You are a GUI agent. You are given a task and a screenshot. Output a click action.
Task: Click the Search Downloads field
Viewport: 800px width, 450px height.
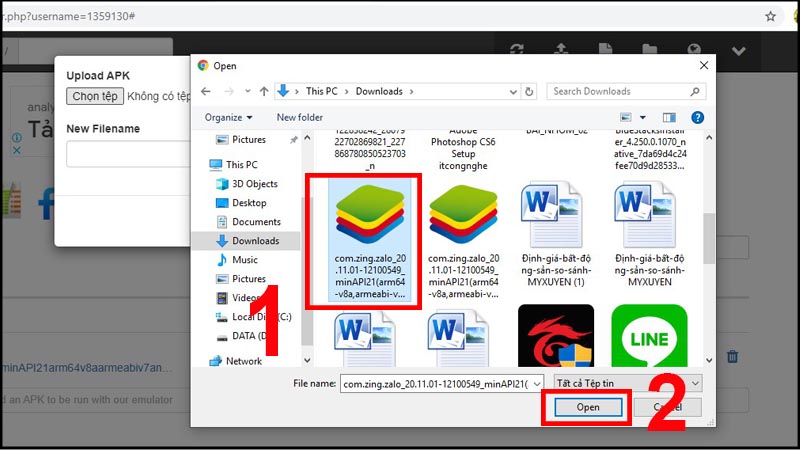pos(627,91)
